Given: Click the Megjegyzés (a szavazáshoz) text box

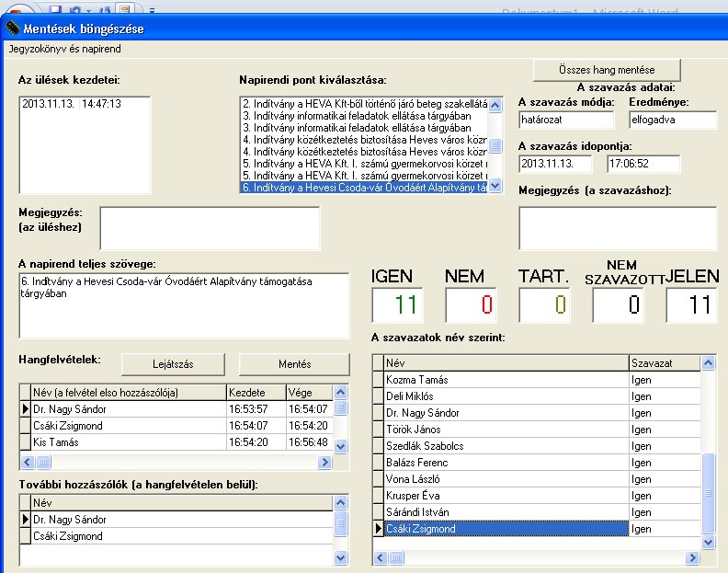Looking at the screenshot, I should (x=618, y=229).
